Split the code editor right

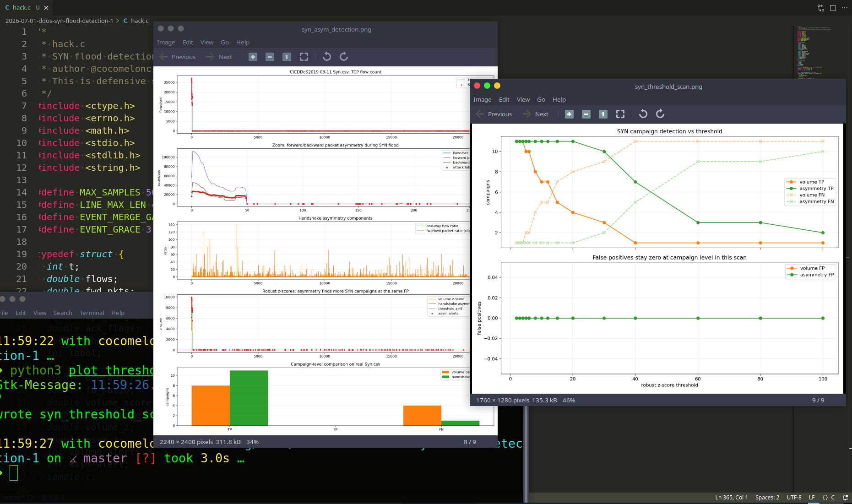point(833,8)
